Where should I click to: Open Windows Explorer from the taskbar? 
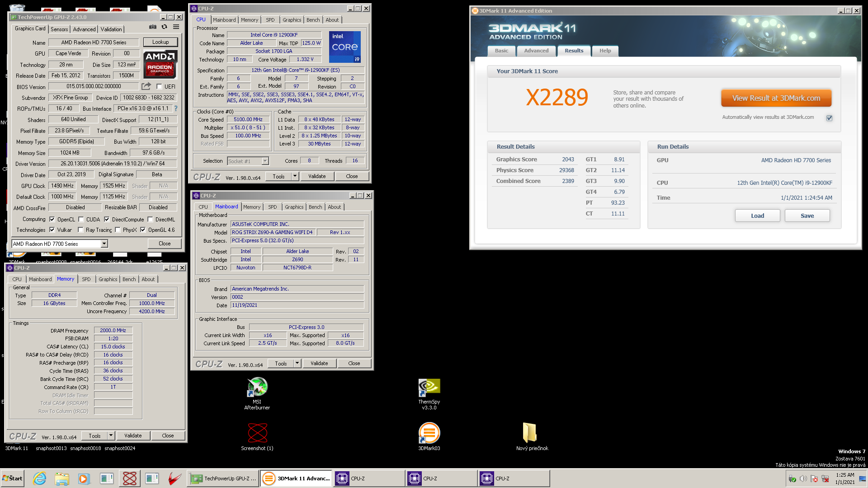(x=62, y=479)
